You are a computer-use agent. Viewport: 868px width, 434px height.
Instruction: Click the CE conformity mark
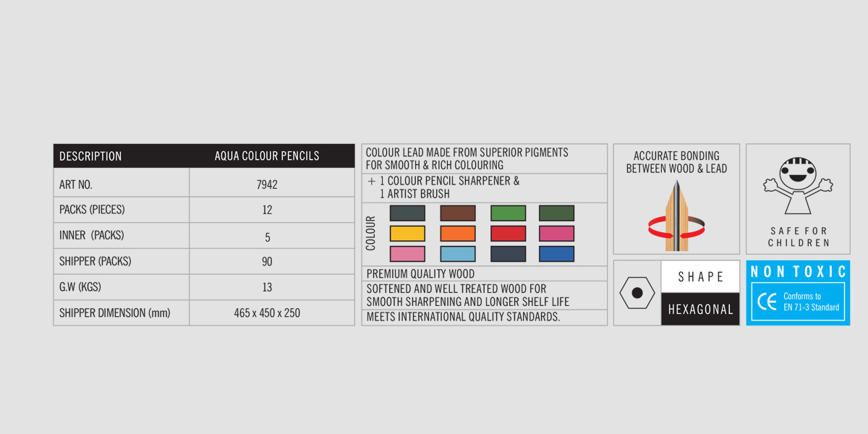click(x=766, y=302)
